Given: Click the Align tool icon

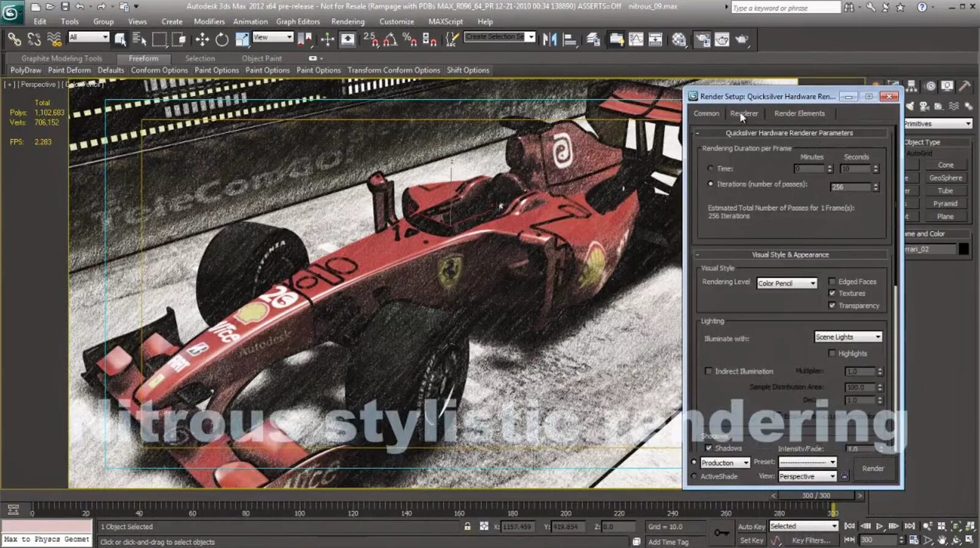Looking at the screenshot, I should [x=570, y=39].
